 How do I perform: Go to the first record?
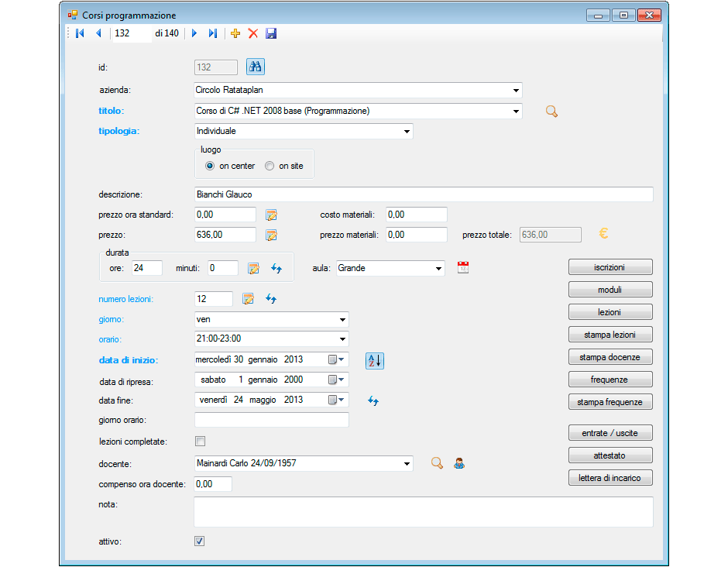[80, 33]
